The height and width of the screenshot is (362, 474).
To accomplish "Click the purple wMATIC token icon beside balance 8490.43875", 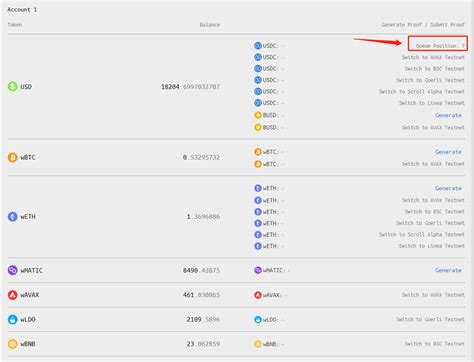I will click(13, 270).
